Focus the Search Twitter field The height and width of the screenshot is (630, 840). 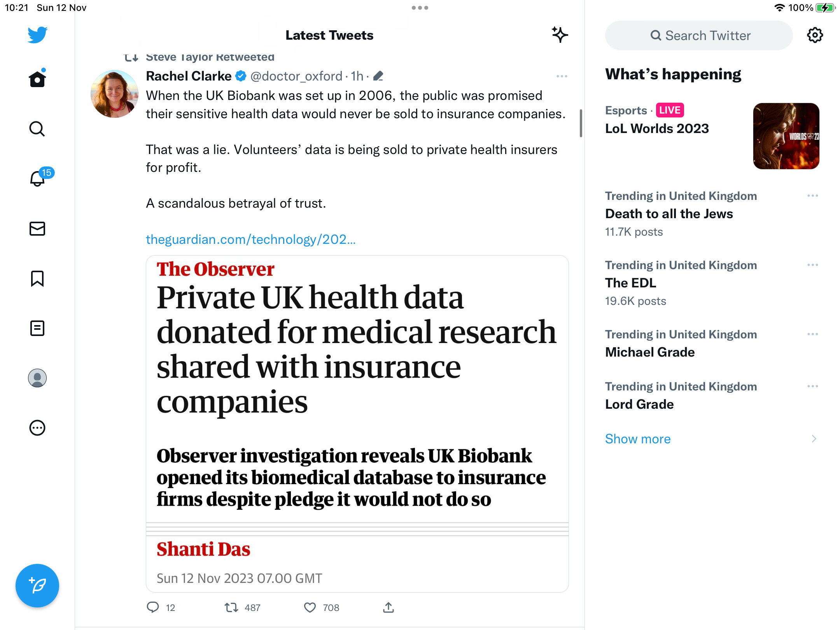point(699,35)
